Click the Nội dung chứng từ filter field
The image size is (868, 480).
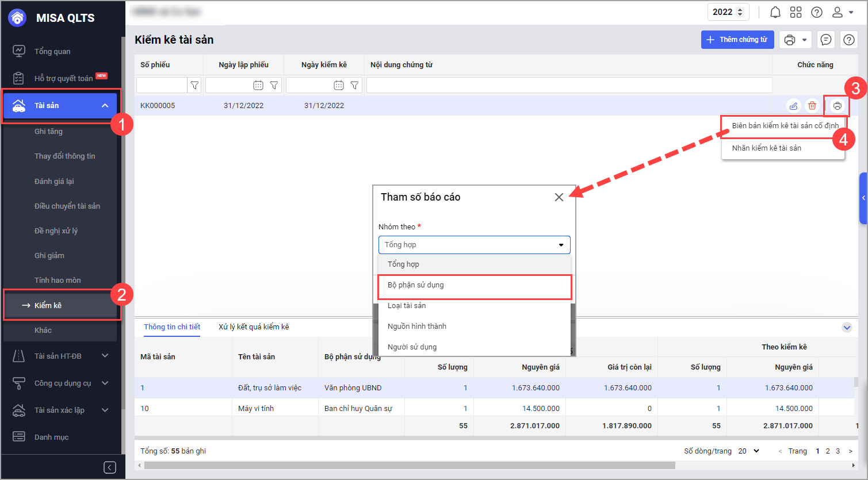click(x=568, y=85)
